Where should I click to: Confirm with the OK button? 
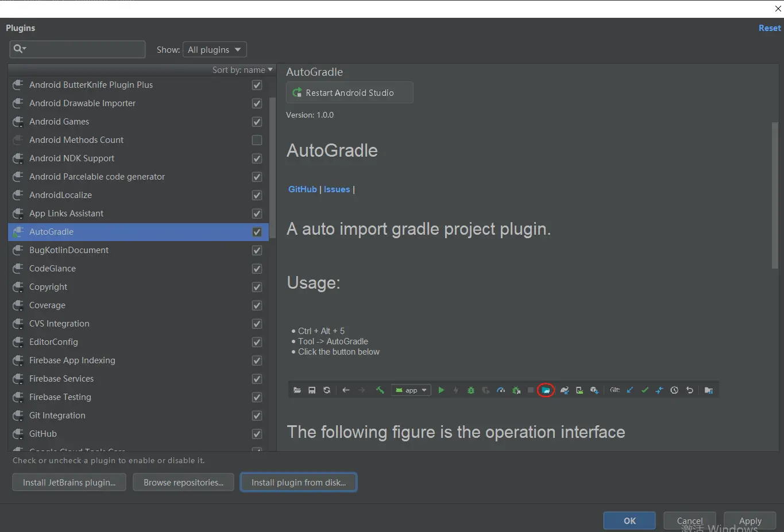pos(629,521)
